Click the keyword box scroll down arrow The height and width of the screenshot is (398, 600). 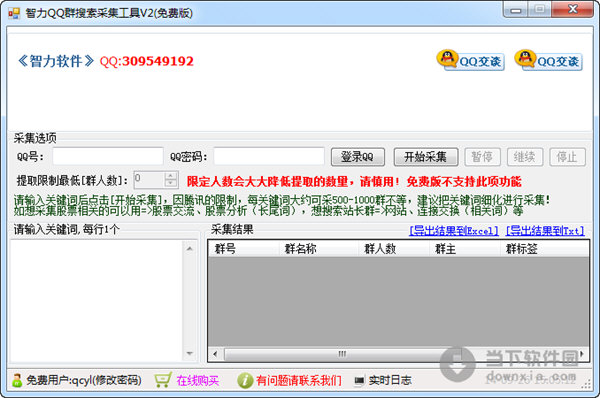click(190, 354)
